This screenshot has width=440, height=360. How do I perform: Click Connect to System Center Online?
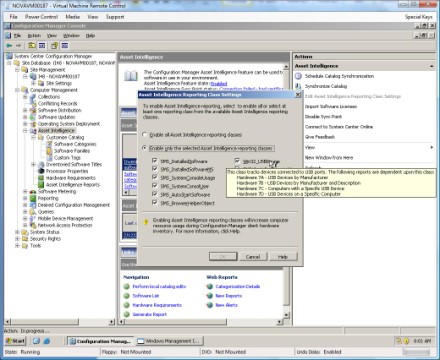(x=339, y=127)
